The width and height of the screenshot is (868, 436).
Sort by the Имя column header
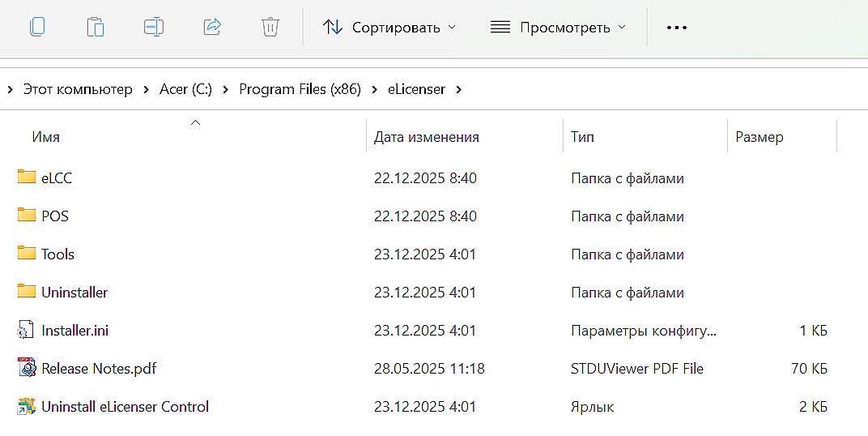[46, 137]
